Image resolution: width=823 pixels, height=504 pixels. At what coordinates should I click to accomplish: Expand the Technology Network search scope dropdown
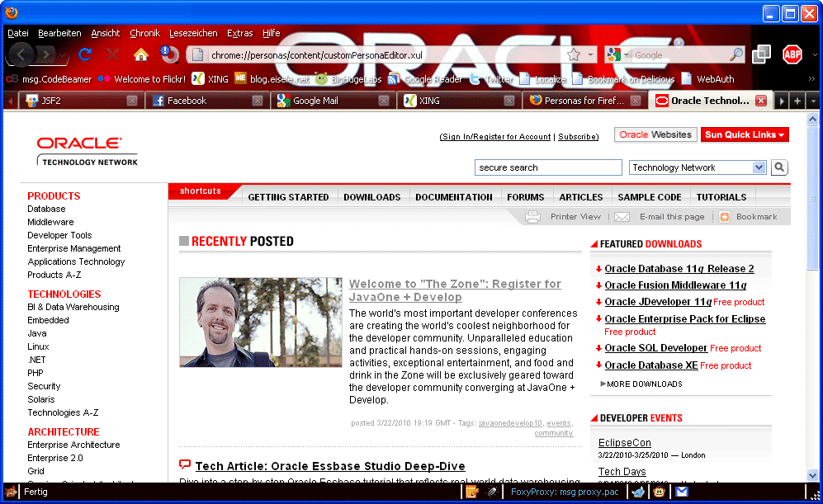tap(759, 167)
